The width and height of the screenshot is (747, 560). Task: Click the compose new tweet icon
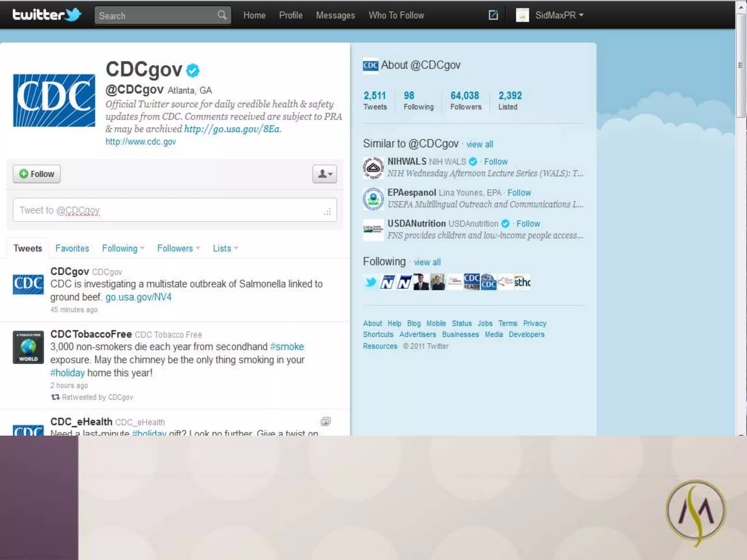(493, 15)
